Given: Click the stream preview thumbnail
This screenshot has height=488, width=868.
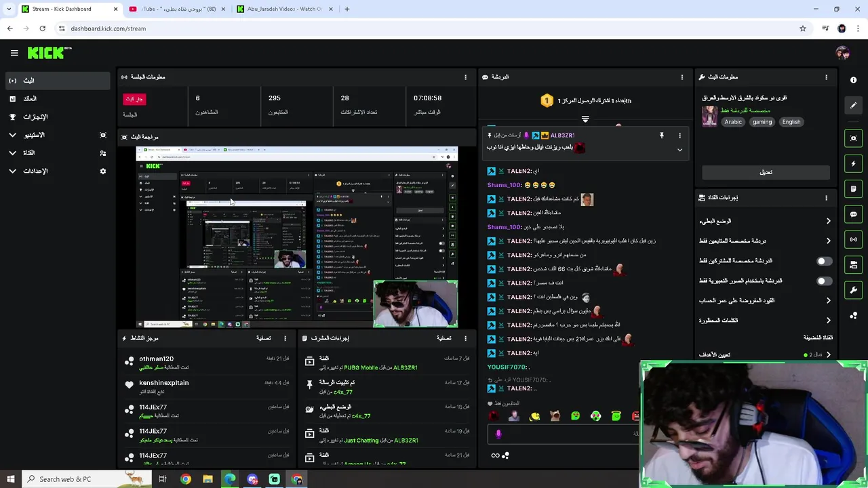Looking at the screenshot, I should (297, 237).
